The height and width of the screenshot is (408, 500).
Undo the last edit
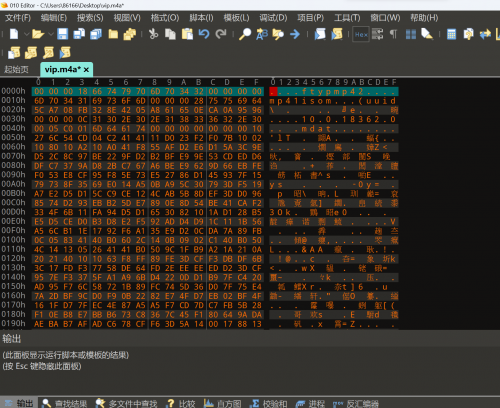204,34
